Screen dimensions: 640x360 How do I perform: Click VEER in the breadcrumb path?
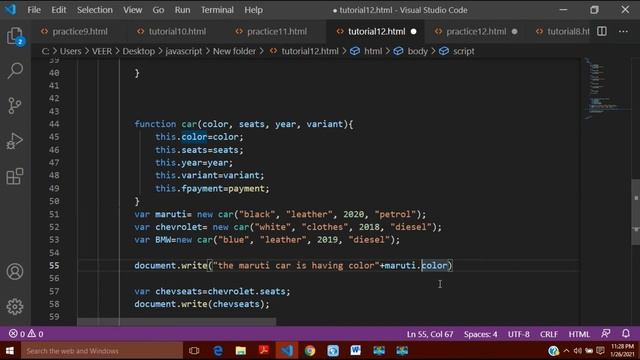coord(101,51)
